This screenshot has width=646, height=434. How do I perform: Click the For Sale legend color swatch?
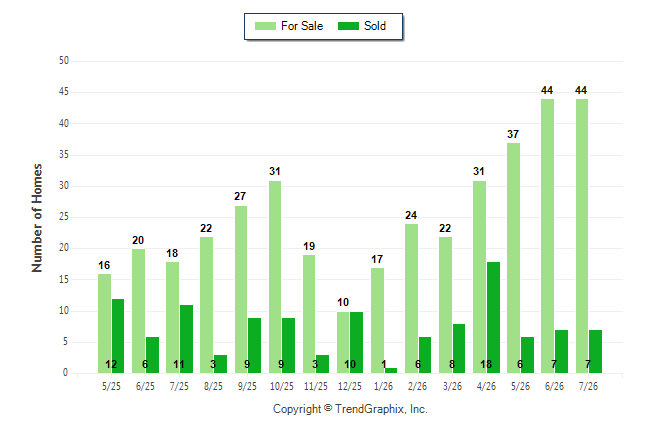[x=265, y=26]
